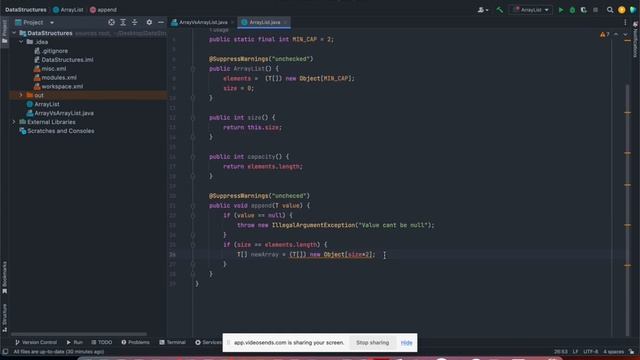Select modules.xml in project tree

pos(55,78)
